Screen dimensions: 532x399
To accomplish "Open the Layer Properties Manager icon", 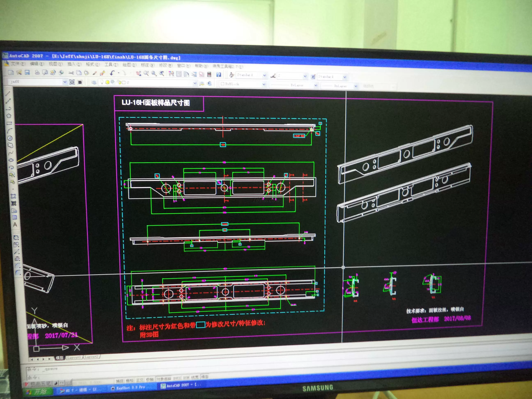I will [94, 83].
